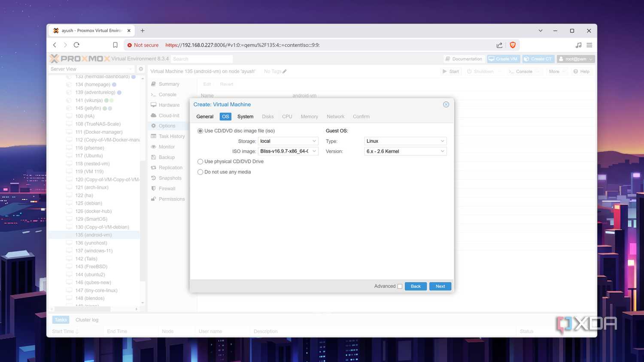
Task: Select 143 (FreeBSD) in the server tree
Action: pos(91,267)
